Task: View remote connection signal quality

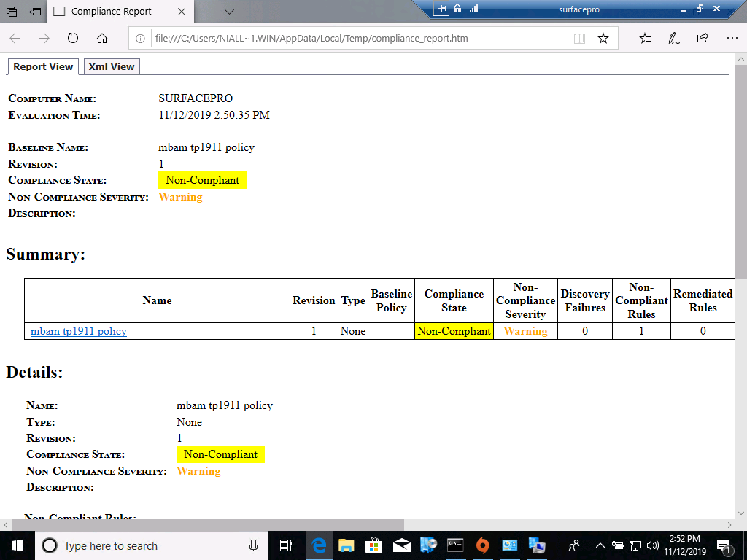Action: click(x=473, y=9)
